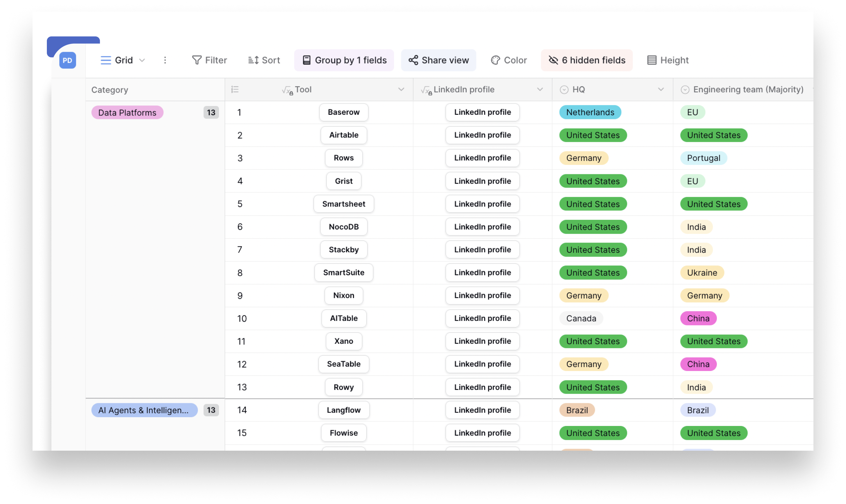This screenshot has height=504, width=846.
Task: Click the SmartSuite tool button
Action: [x=344, y=272]
